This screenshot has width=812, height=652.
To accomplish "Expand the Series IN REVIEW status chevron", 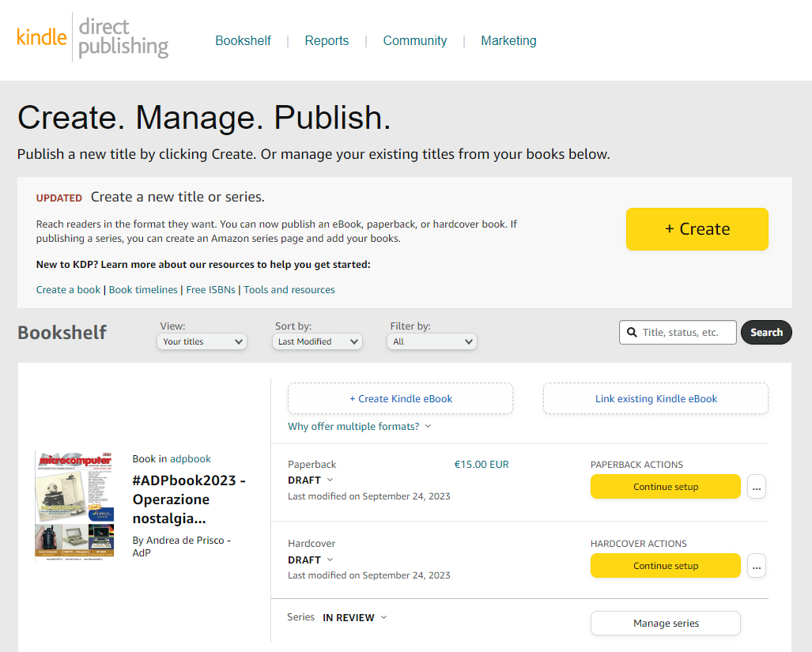I will [x=383, y=617].
